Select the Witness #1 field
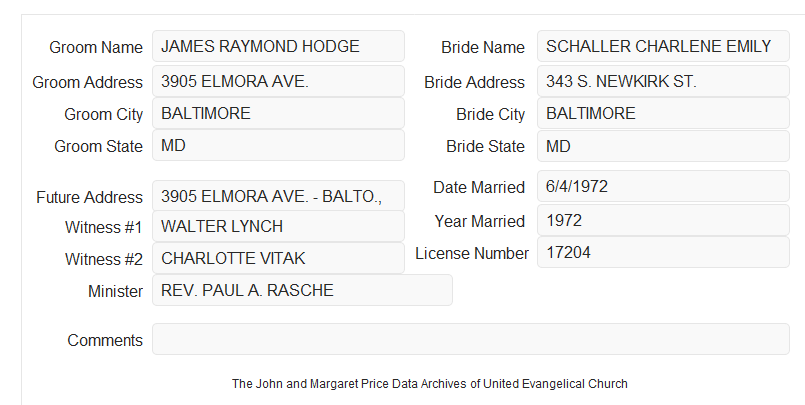The image size is (805, 405). pos(278,226)
